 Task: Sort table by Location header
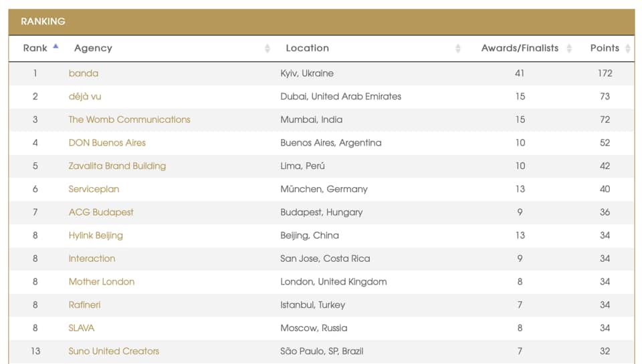tap(307, 48)
